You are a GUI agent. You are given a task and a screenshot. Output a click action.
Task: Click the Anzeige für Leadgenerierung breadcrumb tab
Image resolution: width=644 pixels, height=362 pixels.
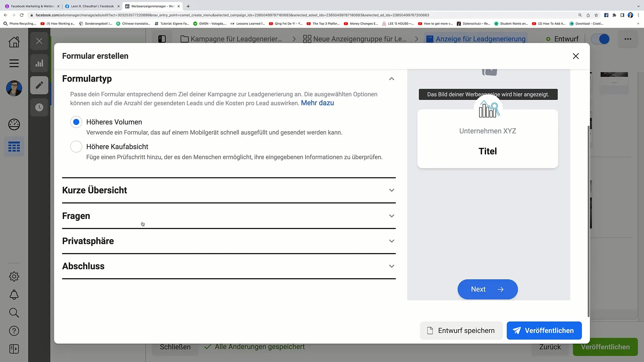pyautogui.click(x=480, y=39)
